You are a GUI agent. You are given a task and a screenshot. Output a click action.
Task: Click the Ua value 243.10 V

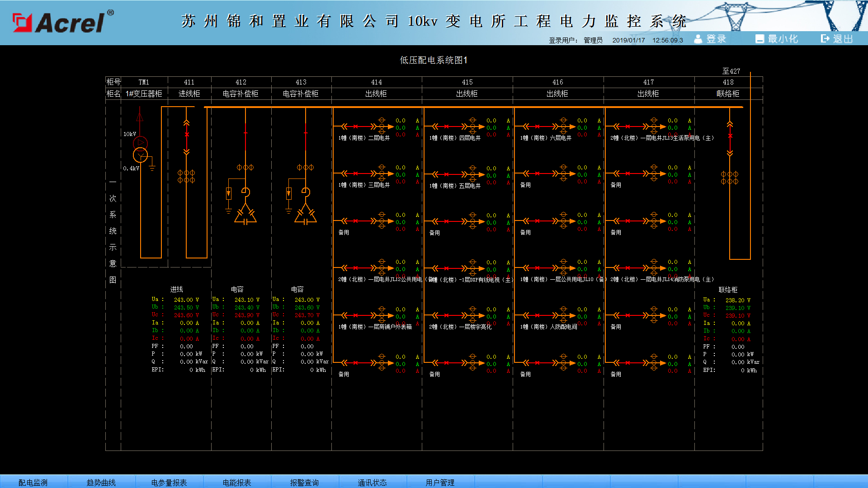247,300
